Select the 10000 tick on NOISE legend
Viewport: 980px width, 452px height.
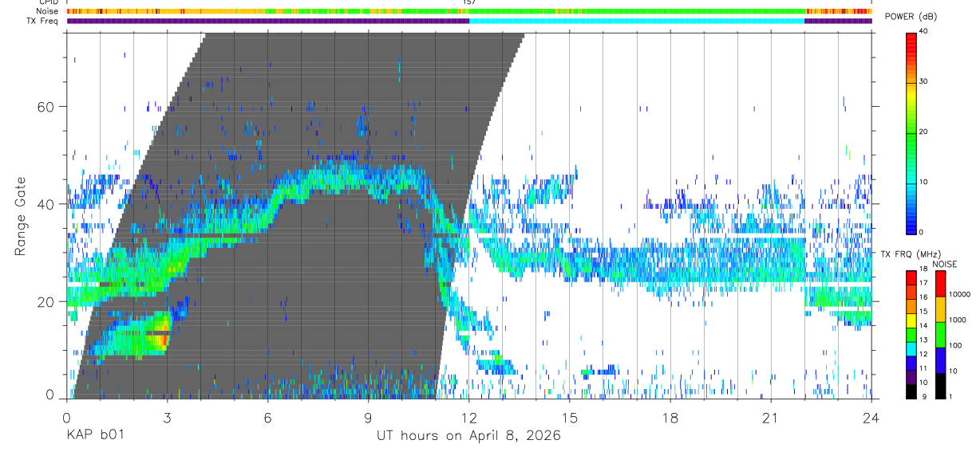point(961,294)
